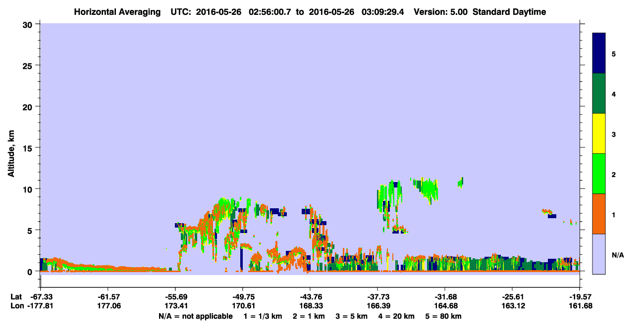Screen dimensions: 644x330
Task: Click the 15 altitude tick label
Action: click(x=28, y=148)
